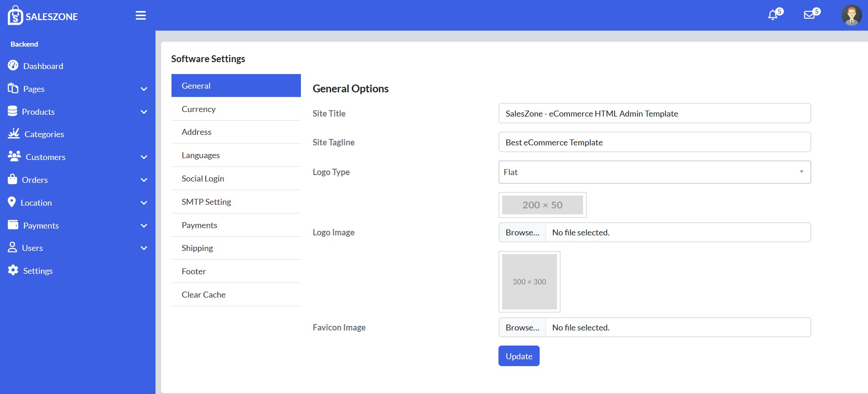This screenshot has height=394, width=868.
Task: Expand the Products submenu chevron
Action: 144,112
